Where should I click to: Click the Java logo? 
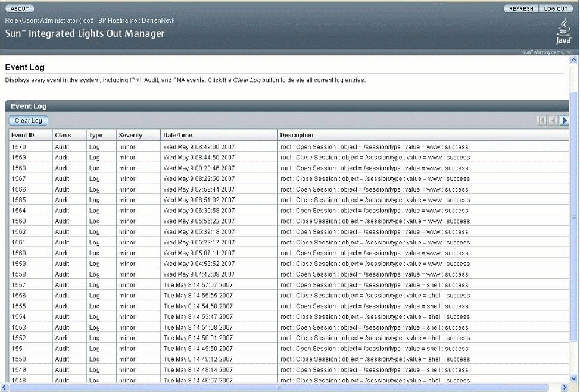563,32
